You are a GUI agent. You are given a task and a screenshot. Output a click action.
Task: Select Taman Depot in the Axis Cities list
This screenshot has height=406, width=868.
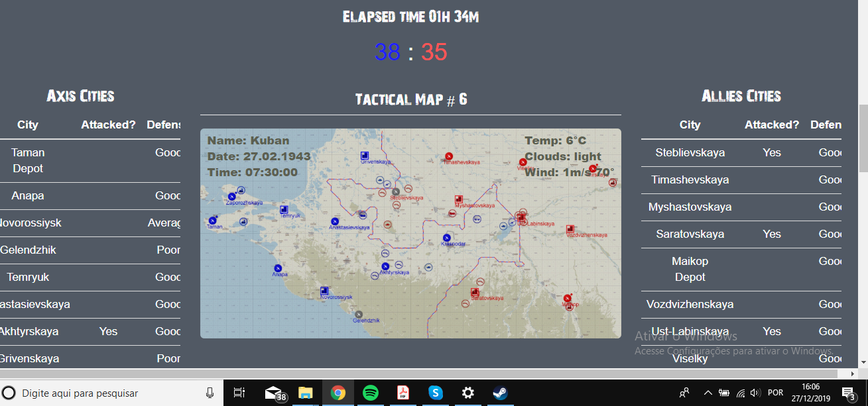(28, 160)
